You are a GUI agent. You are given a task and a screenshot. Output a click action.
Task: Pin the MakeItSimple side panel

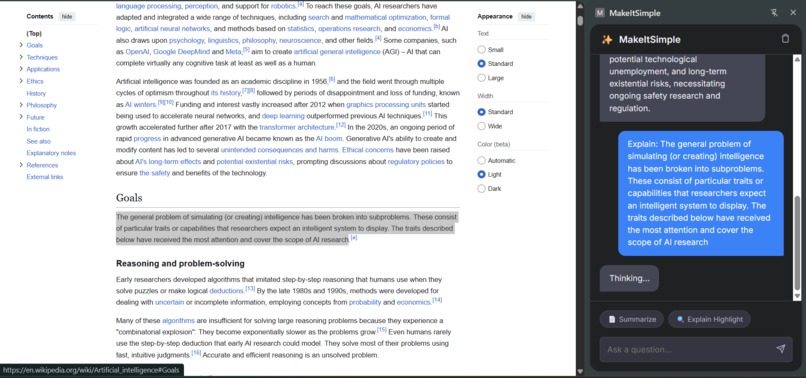tap(774, 13)
